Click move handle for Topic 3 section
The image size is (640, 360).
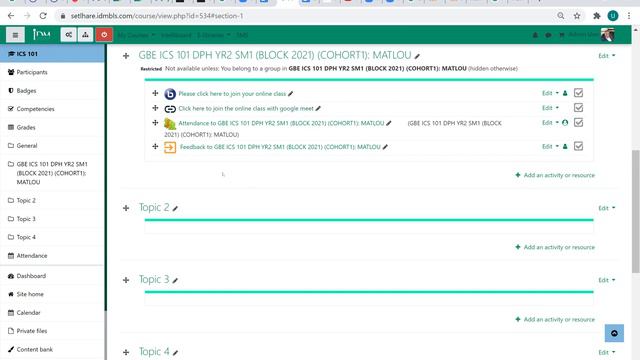point(126,280)
